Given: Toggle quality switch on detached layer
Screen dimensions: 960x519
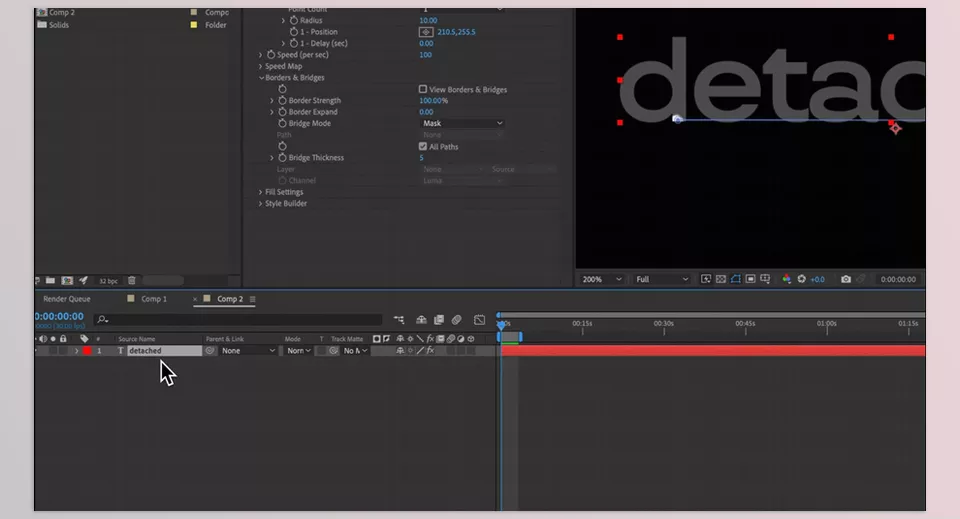Looking at the screenshot, I should [x=420, y=351].
